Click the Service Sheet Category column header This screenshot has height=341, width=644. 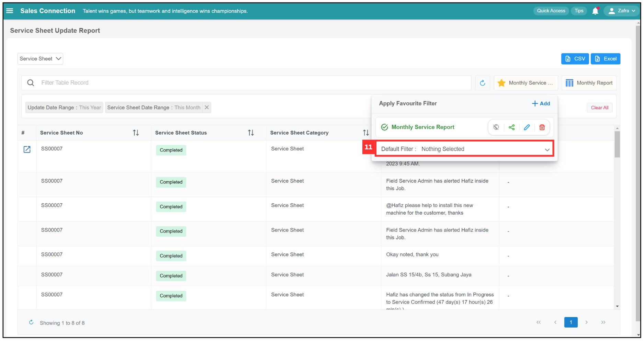coord(299,133)
